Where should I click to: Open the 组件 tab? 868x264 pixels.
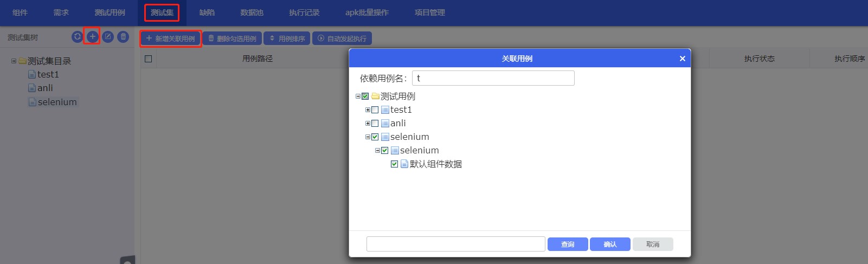pos(20,12)
